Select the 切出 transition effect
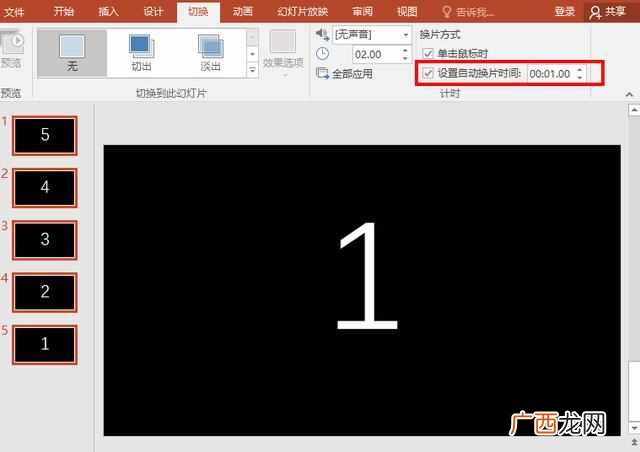The image size is (640, 452). click(x=141, y=53)
